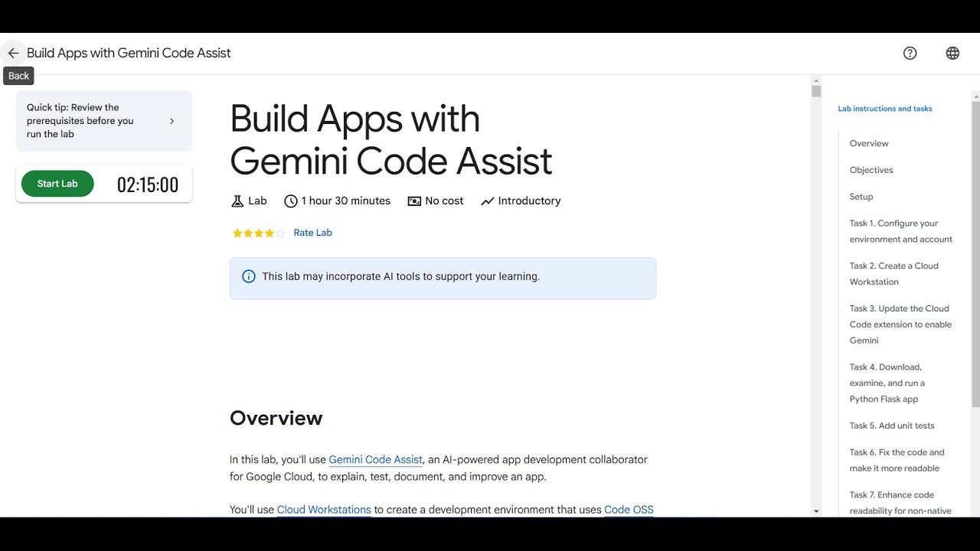Click main content scrollbar up arrow
This screenshot has height=551, width=980.
point(816,80)
